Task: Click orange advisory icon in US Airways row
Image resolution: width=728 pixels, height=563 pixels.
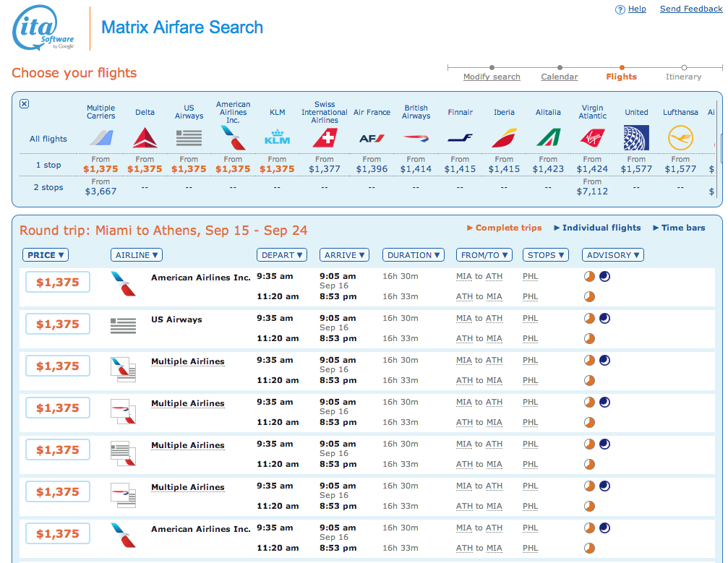Action: coord(590,319)
